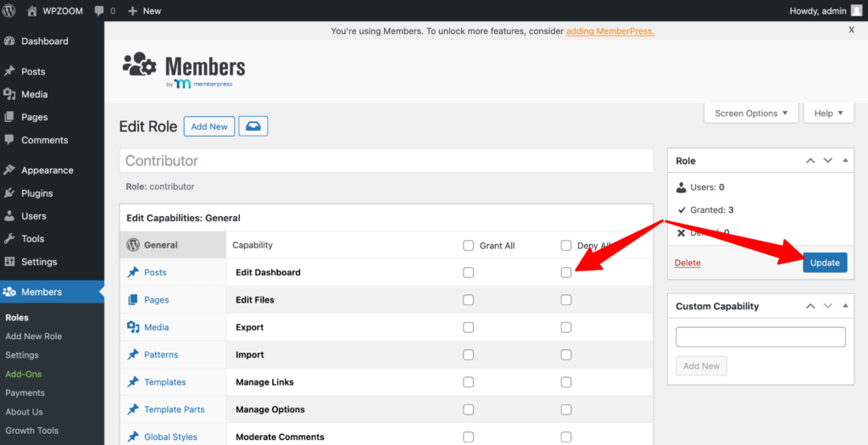Click the Moderate Comments capability label

280,437
